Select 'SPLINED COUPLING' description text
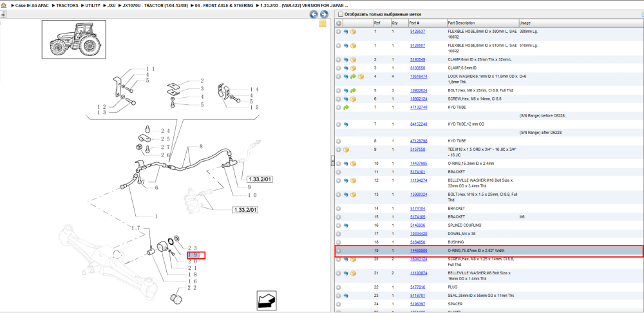Viewport: 644px width, 313px height. coord(464,225)
